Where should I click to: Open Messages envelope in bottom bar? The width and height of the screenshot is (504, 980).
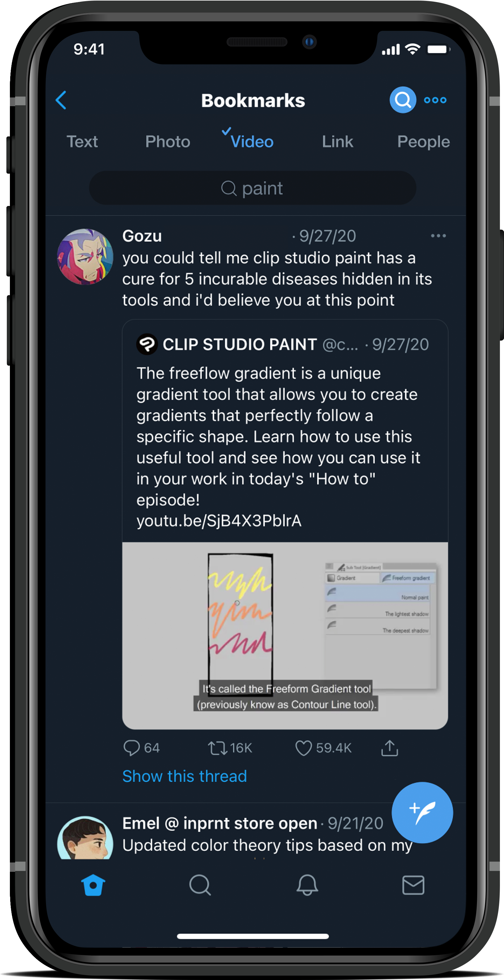pyautogui.click(x=413, y=885)
